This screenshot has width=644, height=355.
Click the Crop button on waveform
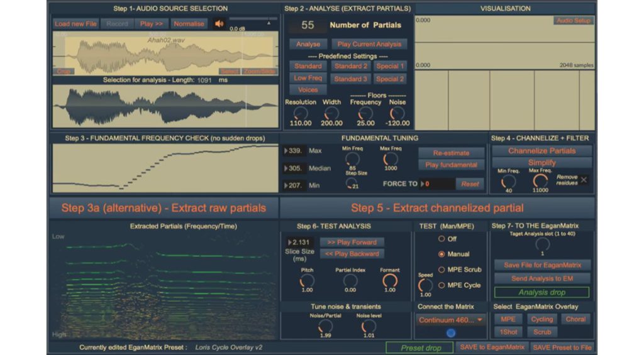pyautogui.click(x=64, y=72)
